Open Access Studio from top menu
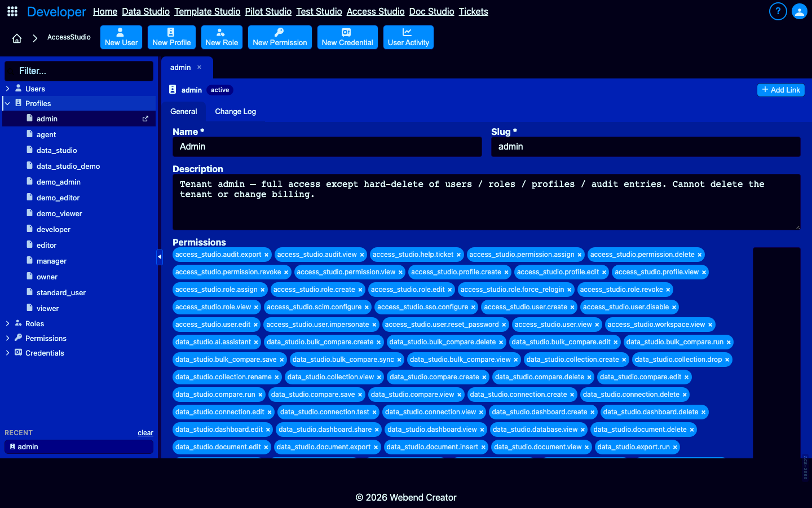The image size is (812, 508). click(376, 11)
